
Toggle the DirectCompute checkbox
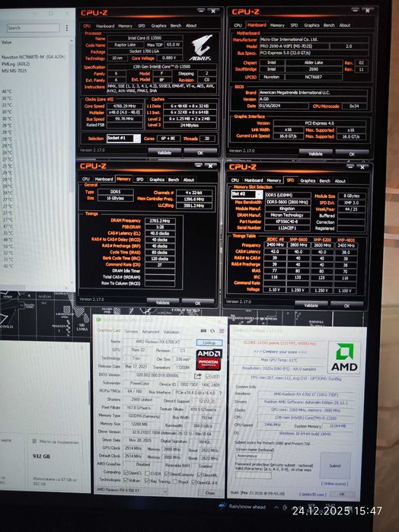point(167,473)
